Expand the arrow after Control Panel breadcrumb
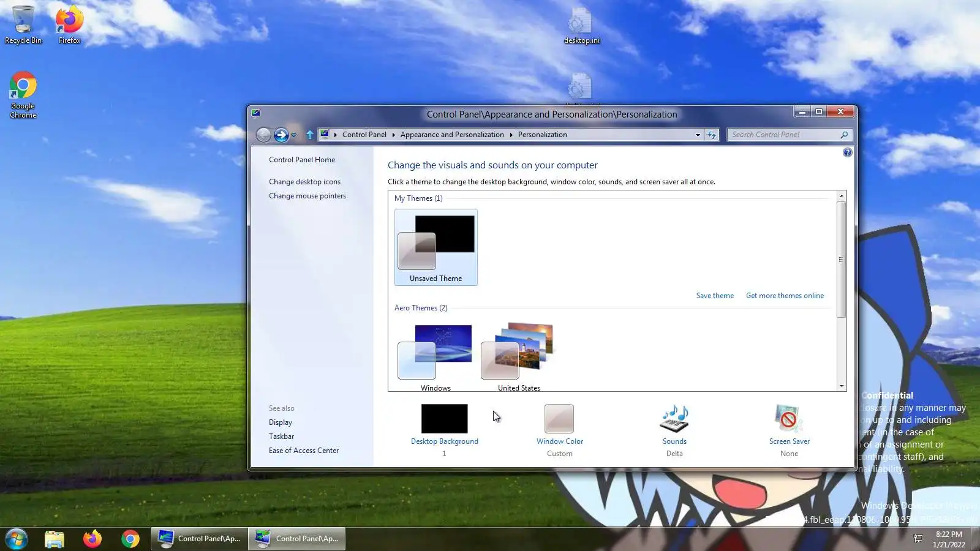Viewport: 980px width, 551px height. [x=393, y=135]
